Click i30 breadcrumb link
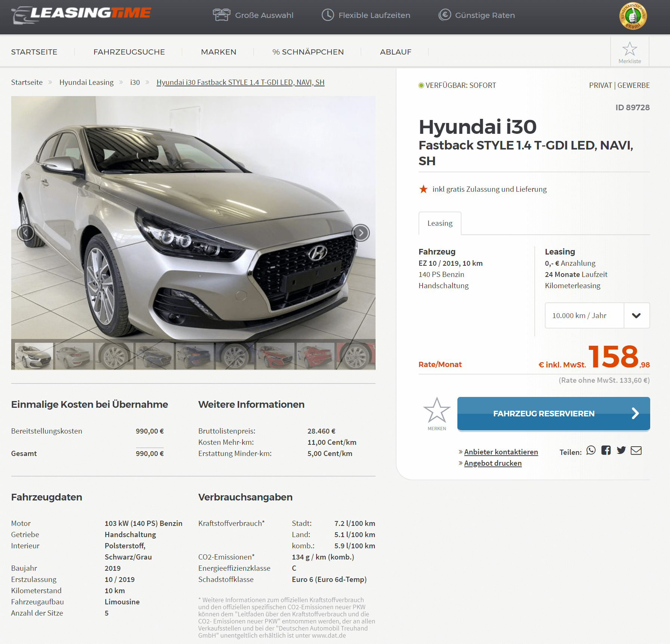 pyautogui.click(x=135, y=82)
